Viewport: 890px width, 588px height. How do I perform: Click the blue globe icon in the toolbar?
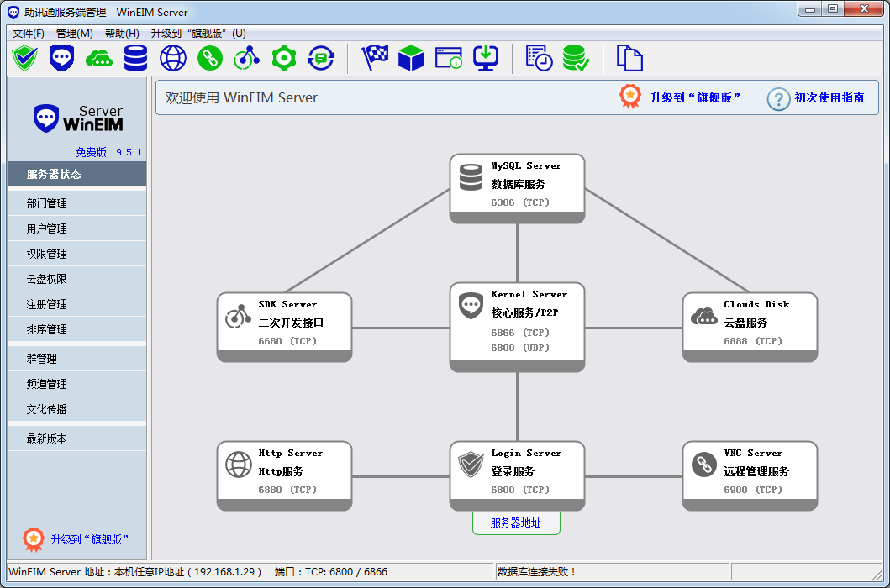[x=173, y=58]
